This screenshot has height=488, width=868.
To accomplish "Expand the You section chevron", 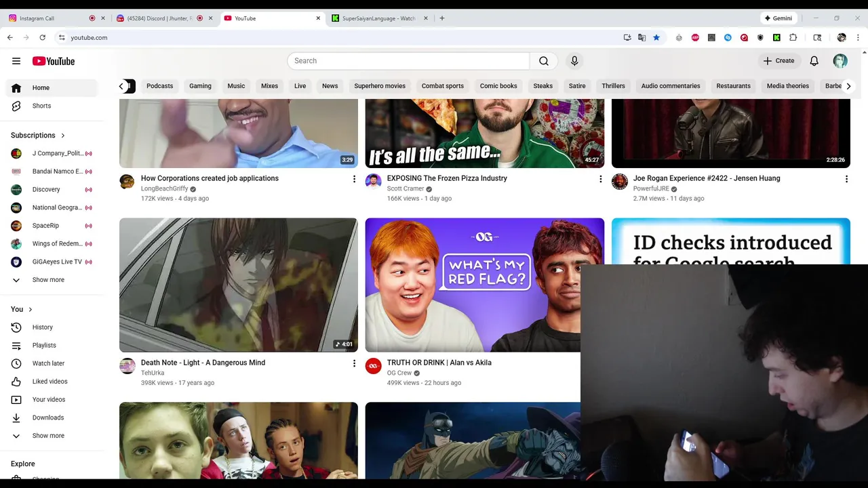I will click(30, 310).
